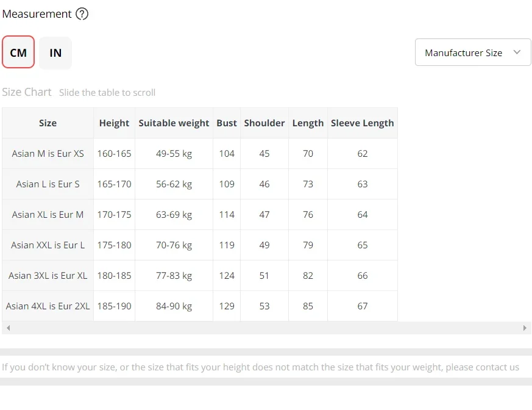Click the horizontal scrollbar track under table
The image size is (532, 410).
(266, 328)
